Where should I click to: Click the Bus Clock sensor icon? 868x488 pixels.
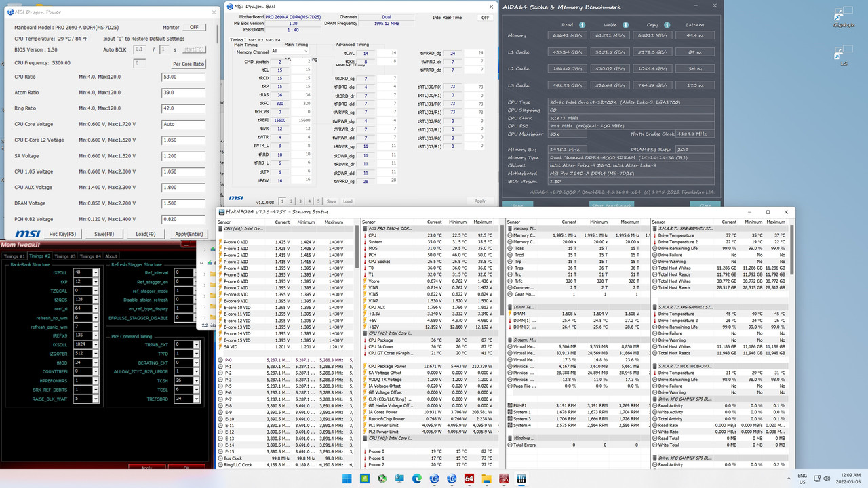pyautogui.click(x=220, y=458)
